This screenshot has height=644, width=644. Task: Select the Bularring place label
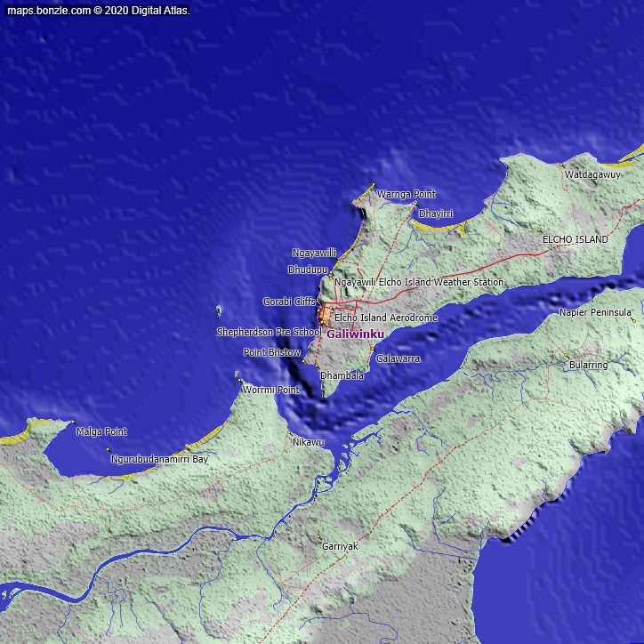pyautogui.click(x=589, y=365)
